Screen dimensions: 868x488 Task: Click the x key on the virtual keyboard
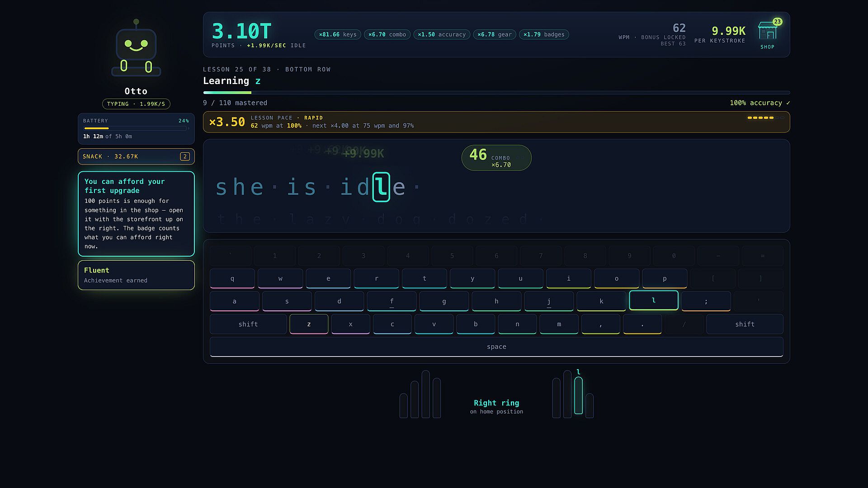pos(350,324)
